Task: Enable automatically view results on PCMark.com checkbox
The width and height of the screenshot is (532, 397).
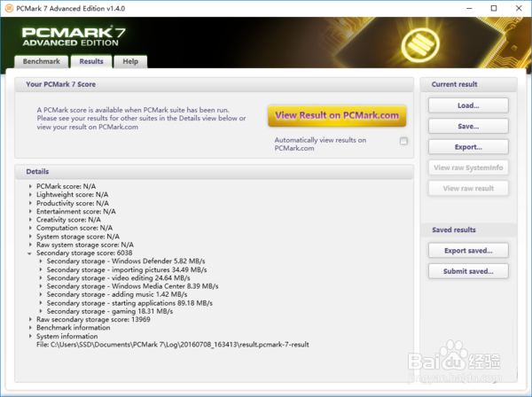Action: 403,141
